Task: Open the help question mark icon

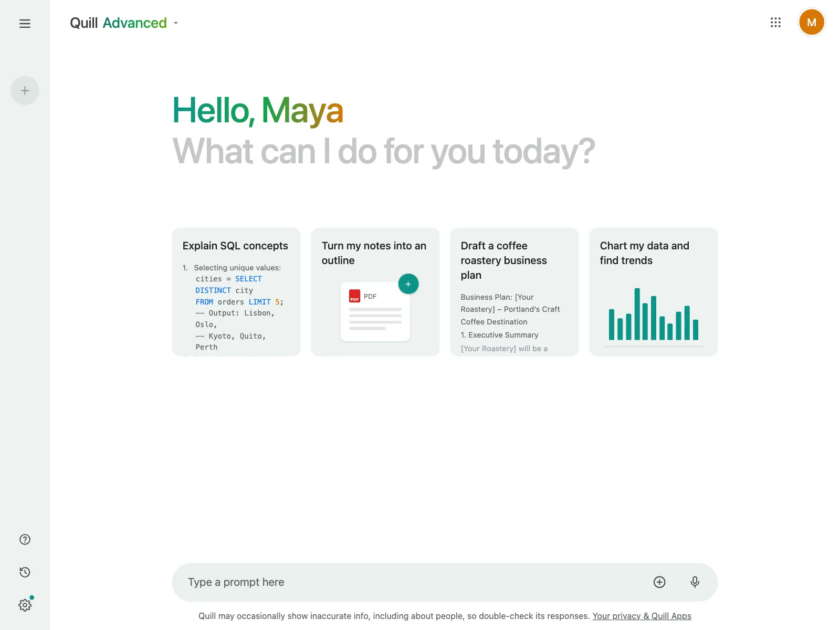Action: coord(25,540)
